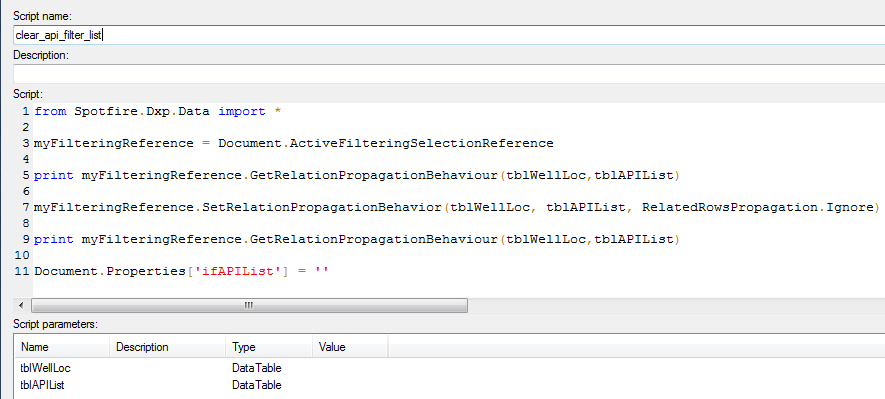Click the Description column header
The image size is (885, 399).
tap(168, 347)
